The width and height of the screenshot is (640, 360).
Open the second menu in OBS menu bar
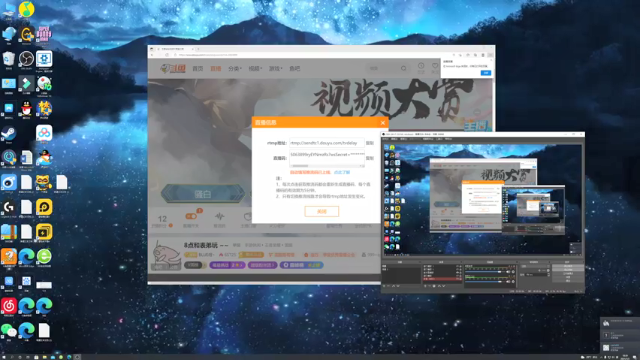(x=394, y=139)
